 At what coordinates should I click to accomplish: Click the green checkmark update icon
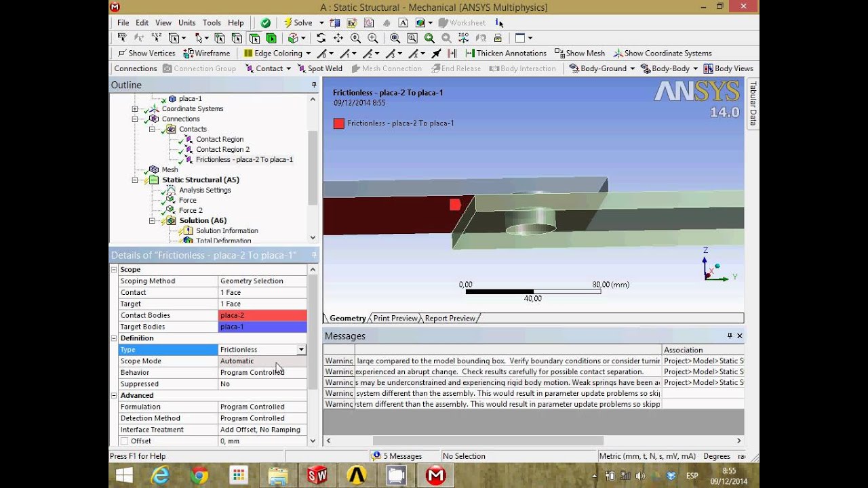[x=265, y=22]
